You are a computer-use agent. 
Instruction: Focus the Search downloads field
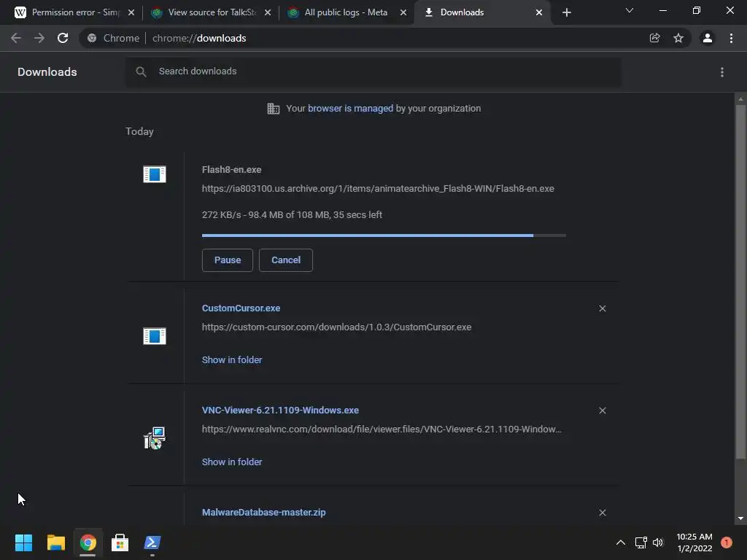[373, 72]
